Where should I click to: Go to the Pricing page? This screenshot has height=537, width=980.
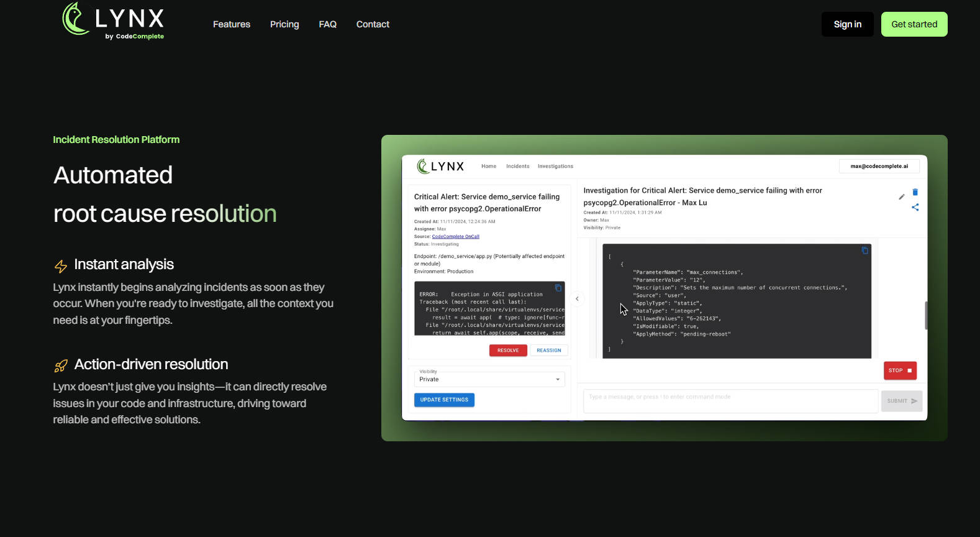point(284,24)
